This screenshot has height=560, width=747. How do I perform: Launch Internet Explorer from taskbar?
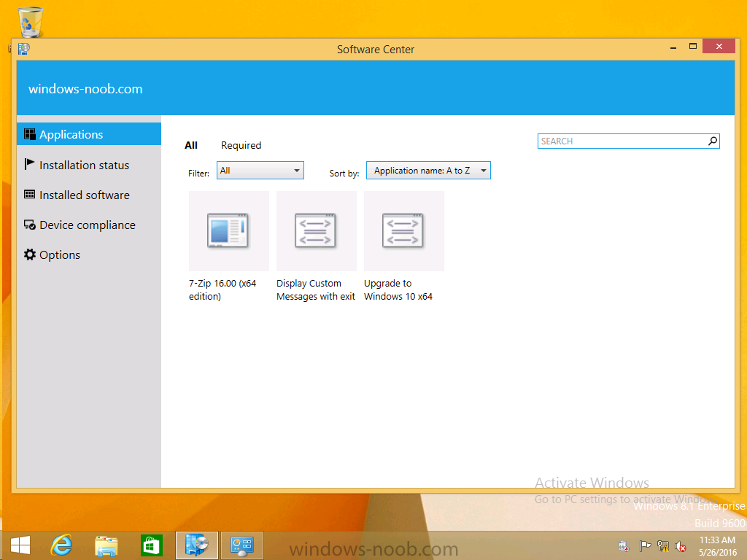(61, 545)
